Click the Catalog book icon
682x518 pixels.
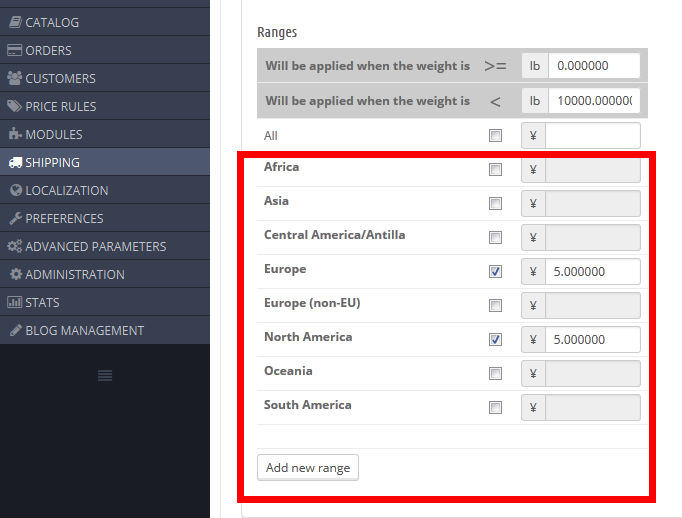15,22
